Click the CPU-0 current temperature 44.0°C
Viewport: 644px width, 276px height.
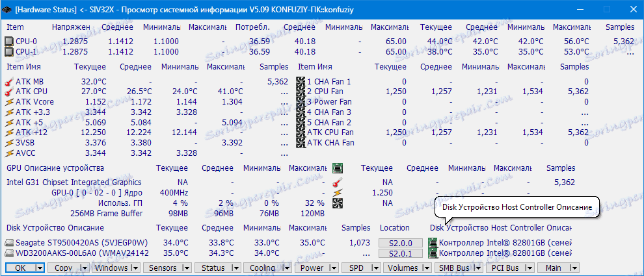click(x=440, y=42)
